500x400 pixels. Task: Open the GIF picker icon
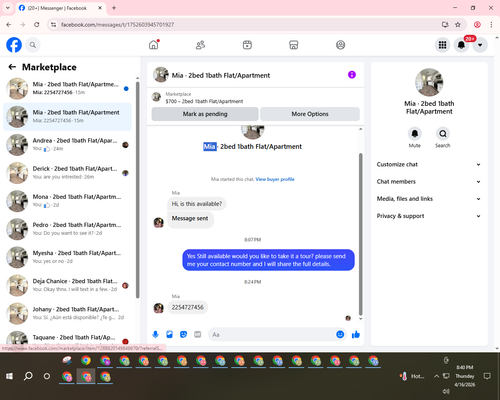coord(198,334)
